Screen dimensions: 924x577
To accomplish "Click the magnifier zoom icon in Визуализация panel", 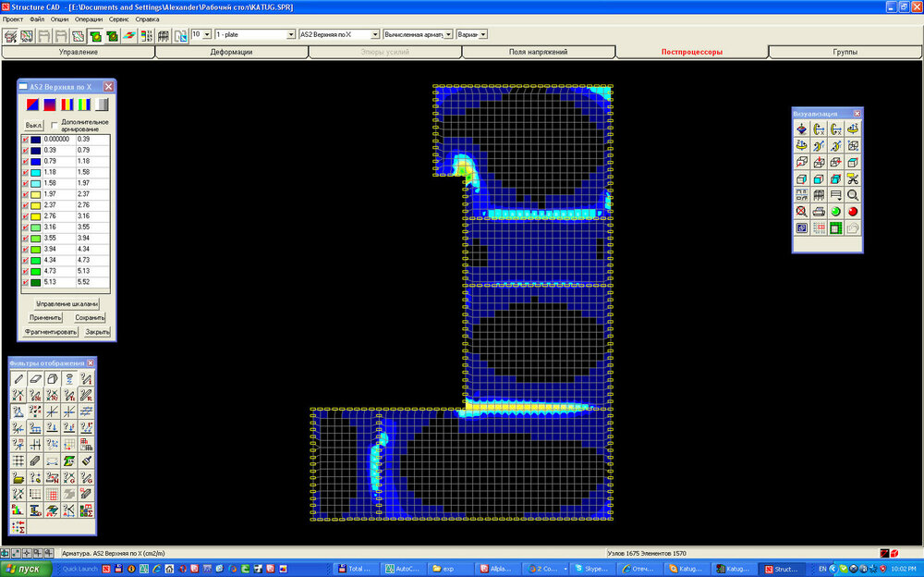I will coord(852,195).
